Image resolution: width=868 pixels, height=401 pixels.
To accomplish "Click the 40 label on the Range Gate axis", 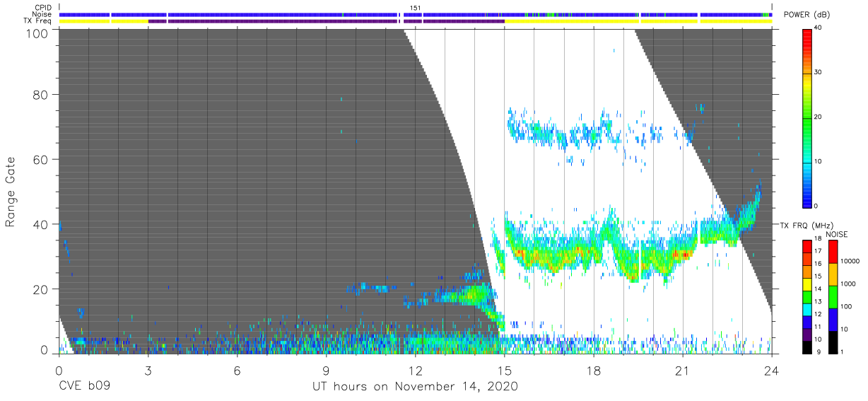I will (x=40, y=225).
